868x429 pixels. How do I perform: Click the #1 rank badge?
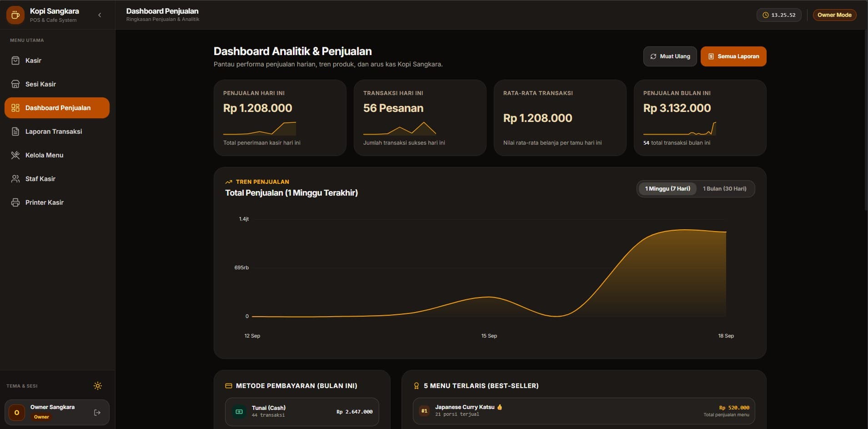tap(424, 411)
